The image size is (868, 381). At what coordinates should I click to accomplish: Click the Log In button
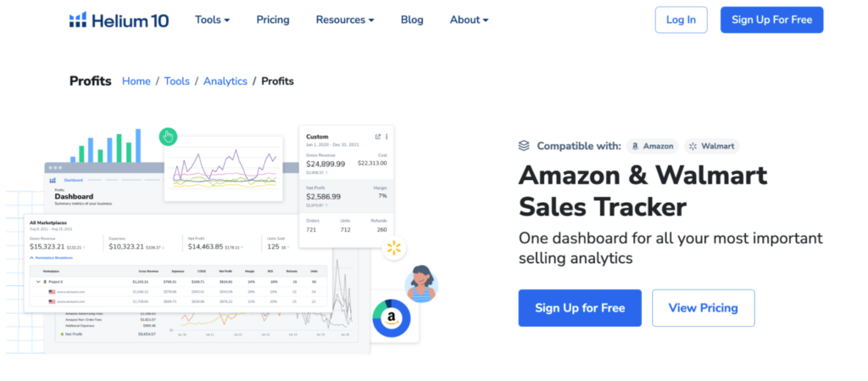(681, 20)
